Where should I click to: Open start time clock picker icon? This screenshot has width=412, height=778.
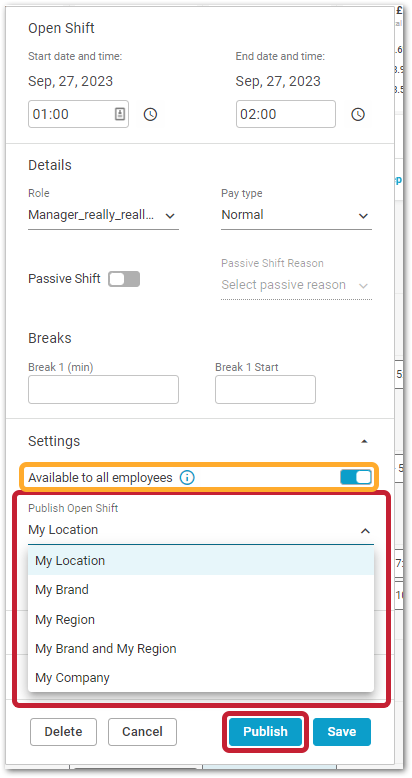[150, 115]
